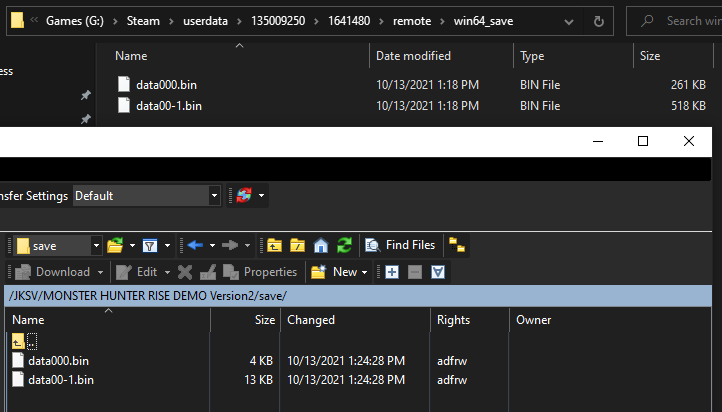This screenshot has width=722, height=412.
Task: Sort Explorer files by Date modified
Action: [413, 56]
